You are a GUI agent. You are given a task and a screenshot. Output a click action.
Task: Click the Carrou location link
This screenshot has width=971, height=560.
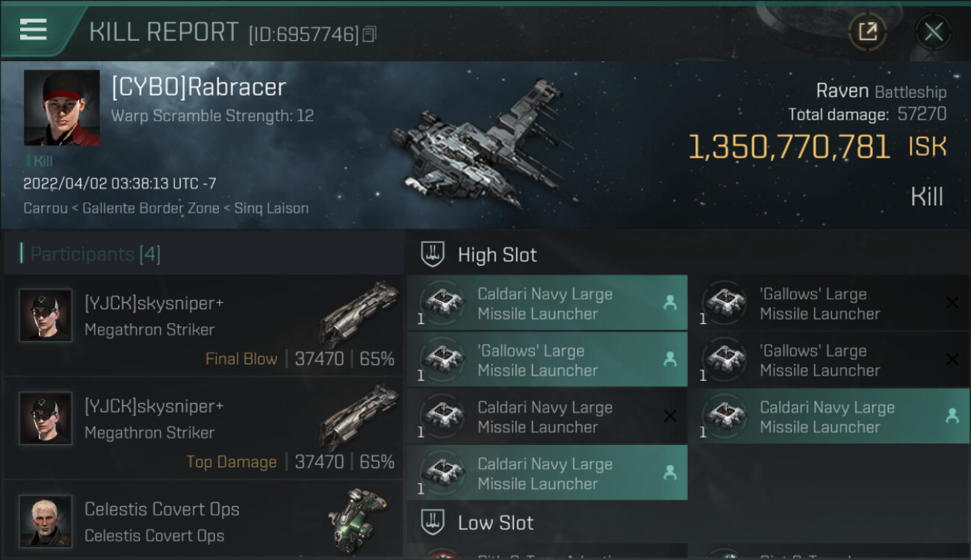pyautogui.click(x=46, y=208)
